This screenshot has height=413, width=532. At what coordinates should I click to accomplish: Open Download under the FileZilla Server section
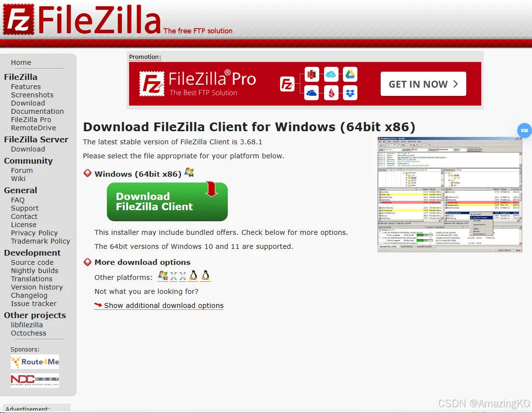[28, 149]
